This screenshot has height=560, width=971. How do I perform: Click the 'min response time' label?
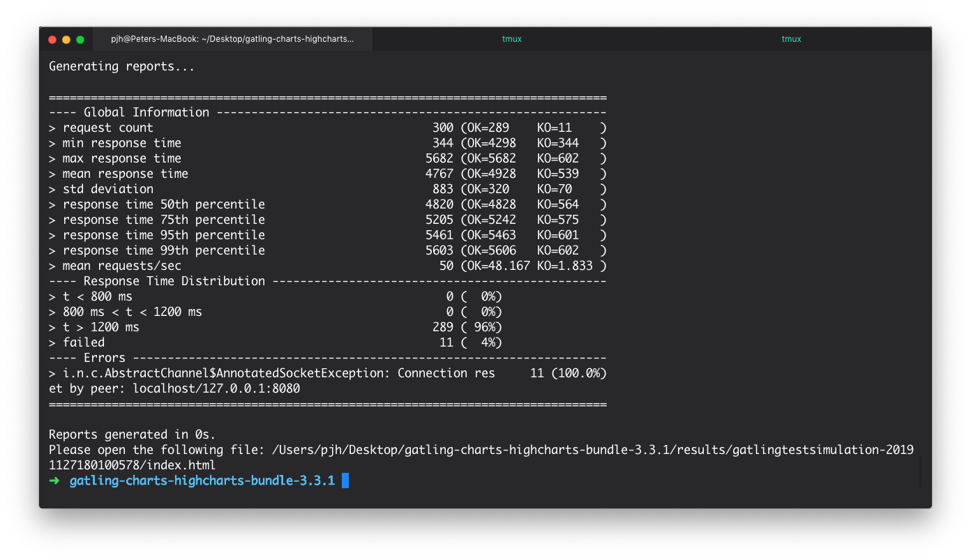click(122, 143)
